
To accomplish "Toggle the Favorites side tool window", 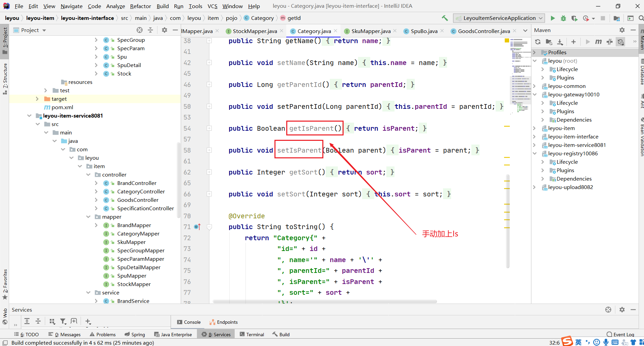I will click(5, 284).
